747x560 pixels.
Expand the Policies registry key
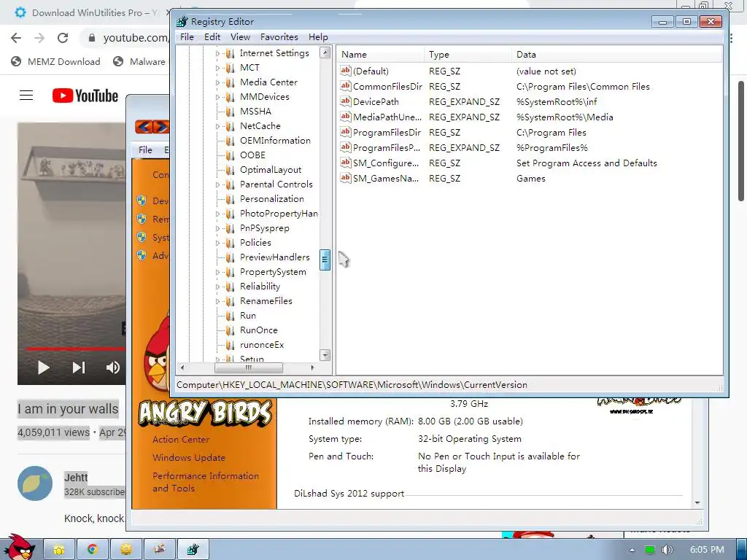tap(217, 243)
